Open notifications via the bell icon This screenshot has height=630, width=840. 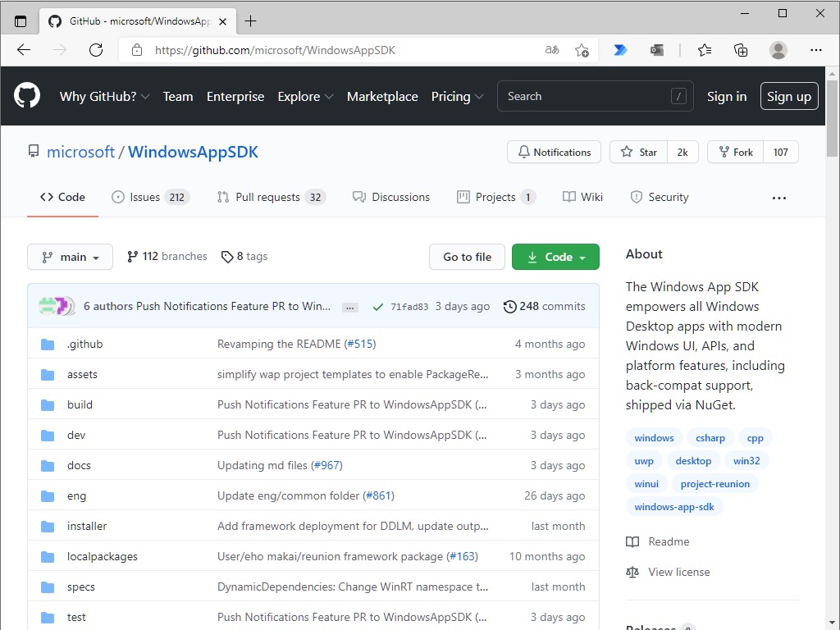(x=523, y=152)
